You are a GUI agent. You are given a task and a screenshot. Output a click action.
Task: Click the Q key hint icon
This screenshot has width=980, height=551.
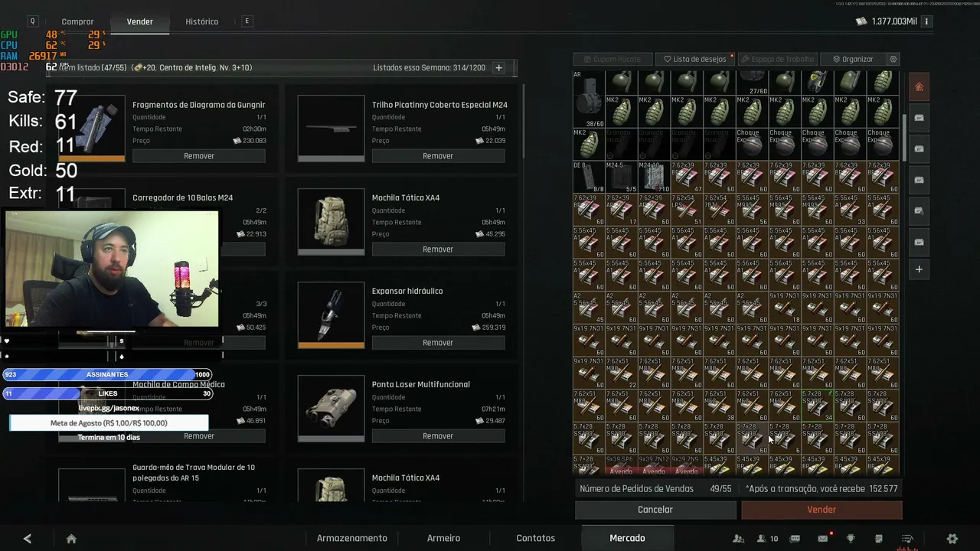coord(33,21)
